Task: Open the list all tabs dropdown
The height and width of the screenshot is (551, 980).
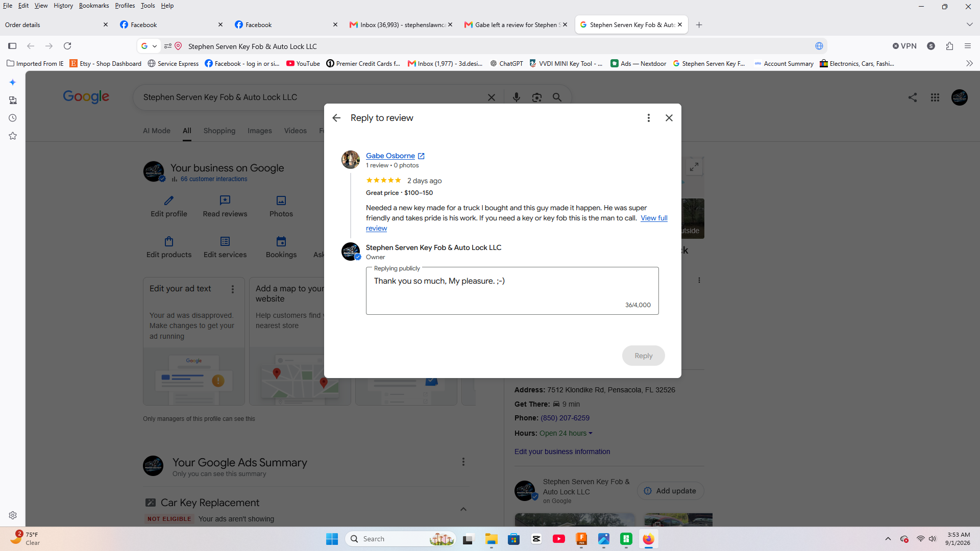Action: pyautogui.click(x=969, y=24)
